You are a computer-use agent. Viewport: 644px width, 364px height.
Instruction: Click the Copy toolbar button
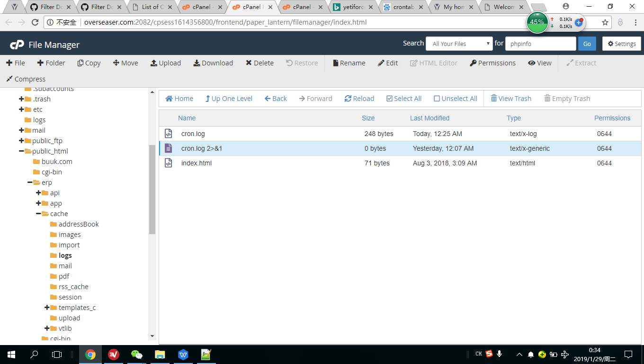tap(89, 63)
